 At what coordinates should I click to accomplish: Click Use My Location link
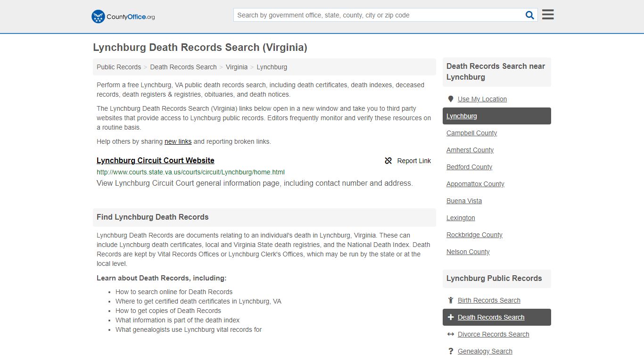click(482, 99)
